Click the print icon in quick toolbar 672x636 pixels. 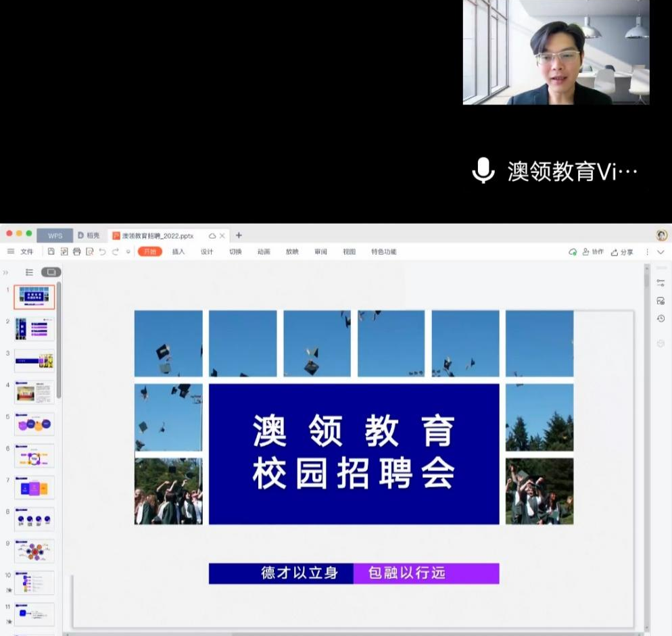(76, 252)
